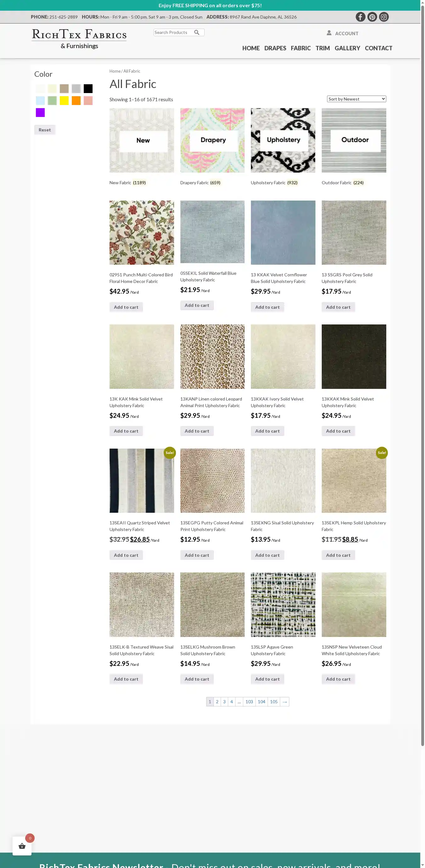Open the Sort by Newest dropdown
The image size is (425, 868).
(356, 99)
